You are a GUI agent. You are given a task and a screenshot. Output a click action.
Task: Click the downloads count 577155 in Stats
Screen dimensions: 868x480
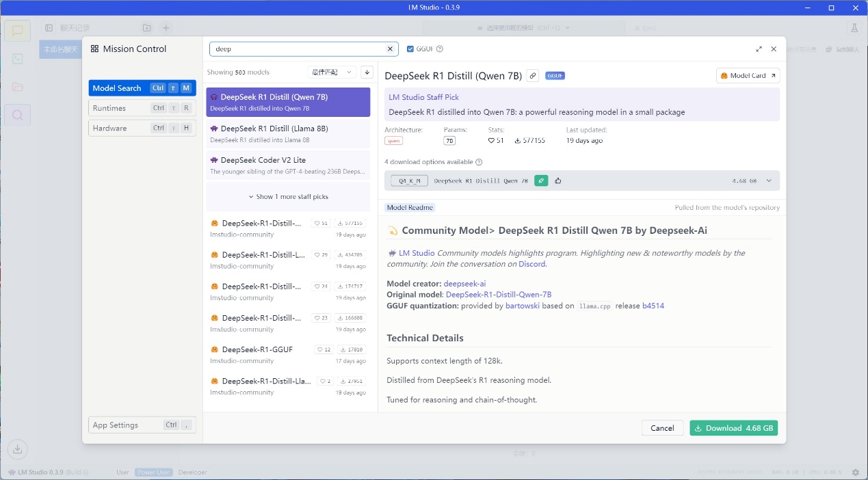(x=530, y=140)
